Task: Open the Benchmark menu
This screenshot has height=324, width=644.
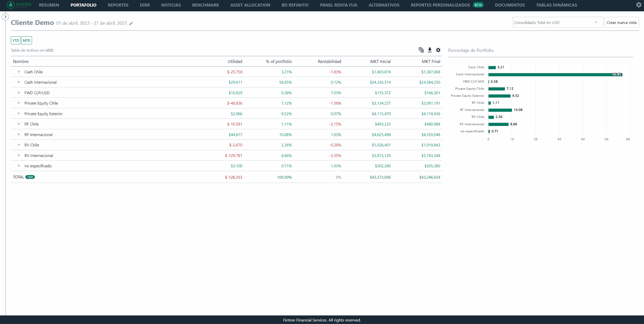Action: (x=205, y=5)
